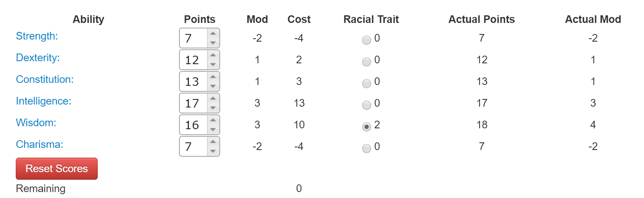Viewport: 644px width, 198px height.
Task: Follow the Wisdom ability link
Action: (36, 123)
